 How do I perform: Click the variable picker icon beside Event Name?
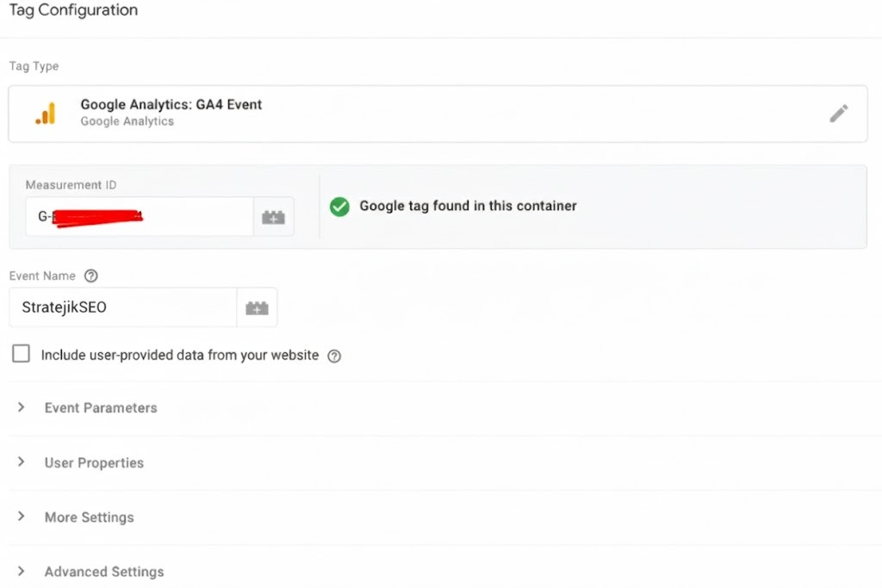[257, 306]
